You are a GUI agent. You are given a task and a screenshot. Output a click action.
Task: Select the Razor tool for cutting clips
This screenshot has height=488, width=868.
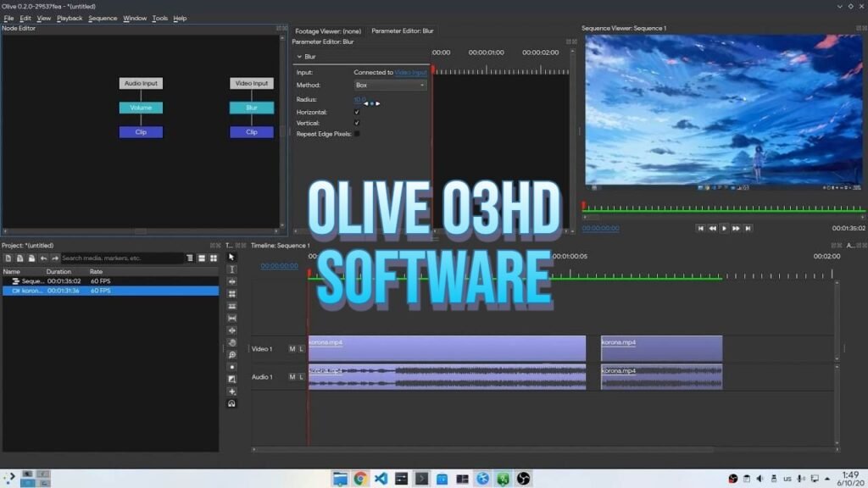pyautogui.click(x=231, y=293)
